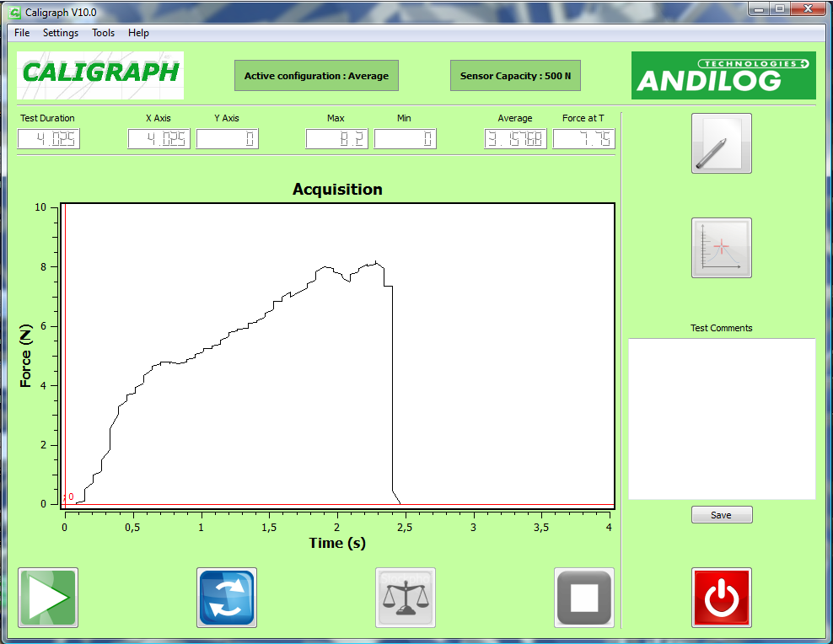The image size is (833, 644).
Task: Click the 2,5 tick label on the time axis
Action: pos(405,527)
